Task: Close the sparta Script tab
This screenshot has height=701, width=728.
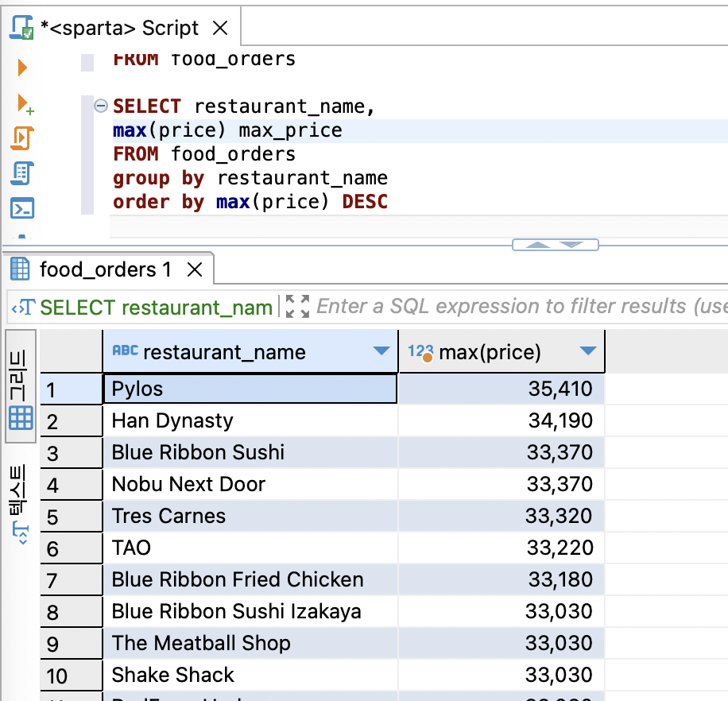Action: pyautogui.click(x=220, y=28)
